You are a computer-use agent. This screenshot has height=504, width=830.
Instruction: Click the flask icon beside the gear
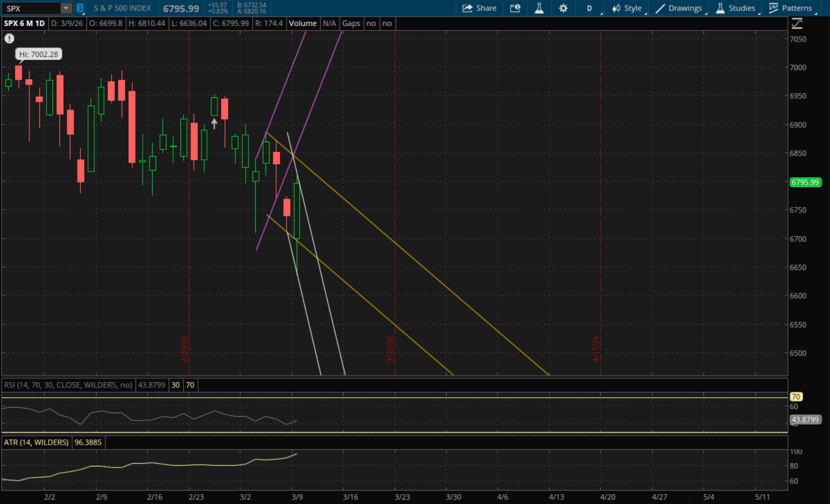click(539, 8)
